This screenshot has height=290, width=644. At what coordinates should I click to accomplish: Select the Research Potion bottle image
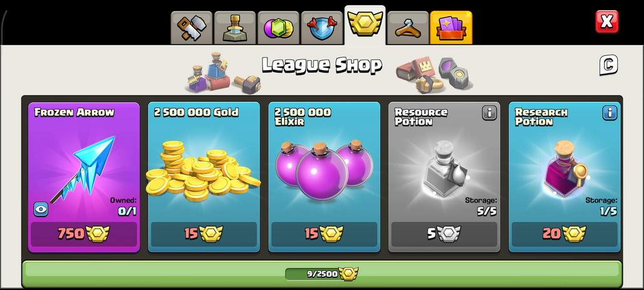click(564, 168)
